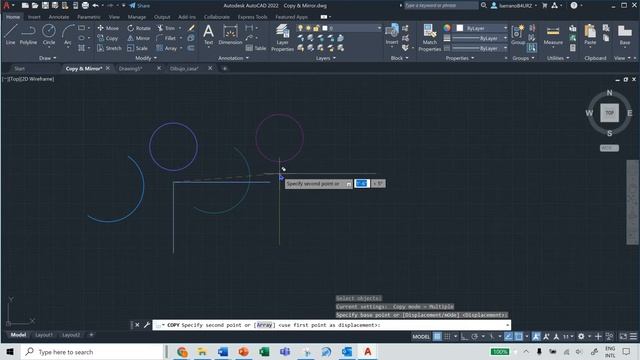Click the Array tool
Image resolution: width=640 pixels, height=360 pixels.
pyautogui.click(x=167, y=48)
